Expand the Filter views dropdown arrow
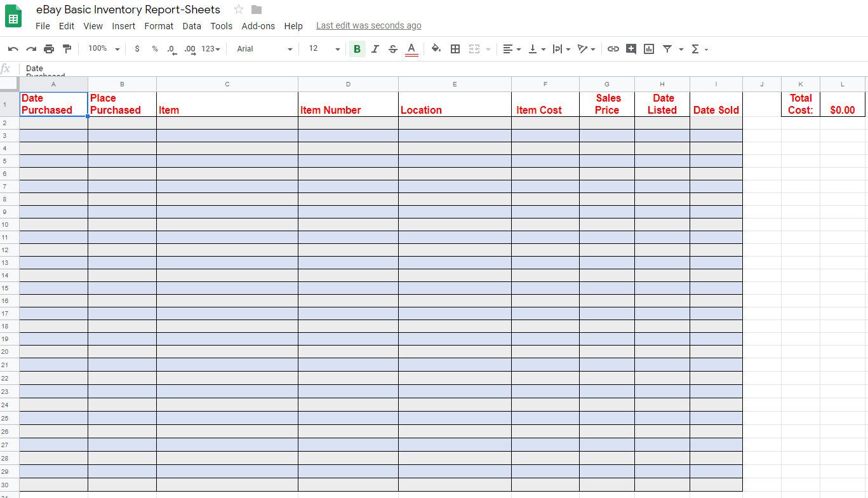Viewport: 868px width, 498px height. tap(681, 49)
